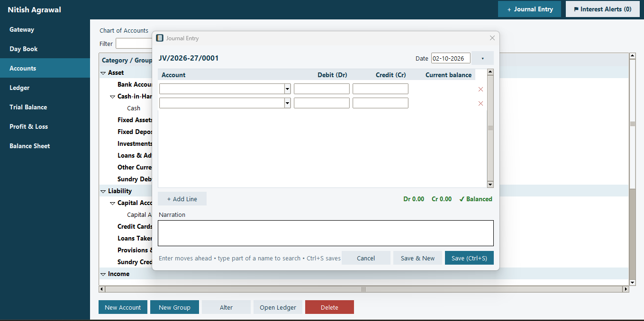Click chart of accounts scroll down arrow
The width and height of the screenshot is (644, 321).
click(632, 282)
